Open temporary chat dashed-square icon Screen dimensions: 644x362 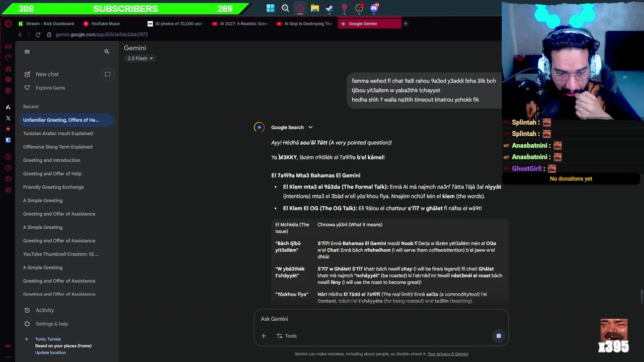(x=108, y=74)
